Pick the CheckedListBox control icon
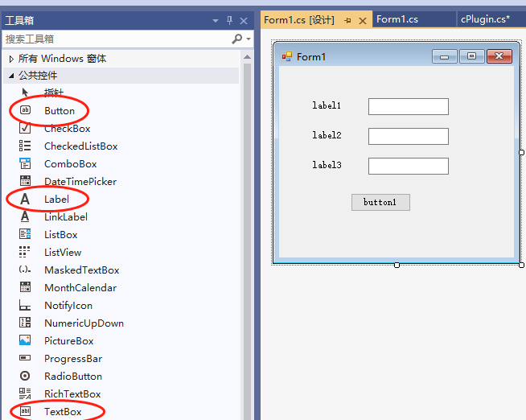The height and width of the screenshot is (420, 526). (x=25, y=146)
